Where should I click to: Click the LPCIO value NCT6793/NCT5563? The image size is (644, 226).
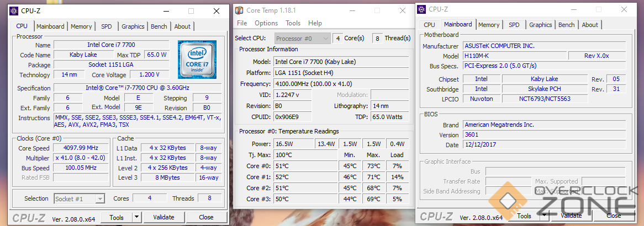point(545,99)
